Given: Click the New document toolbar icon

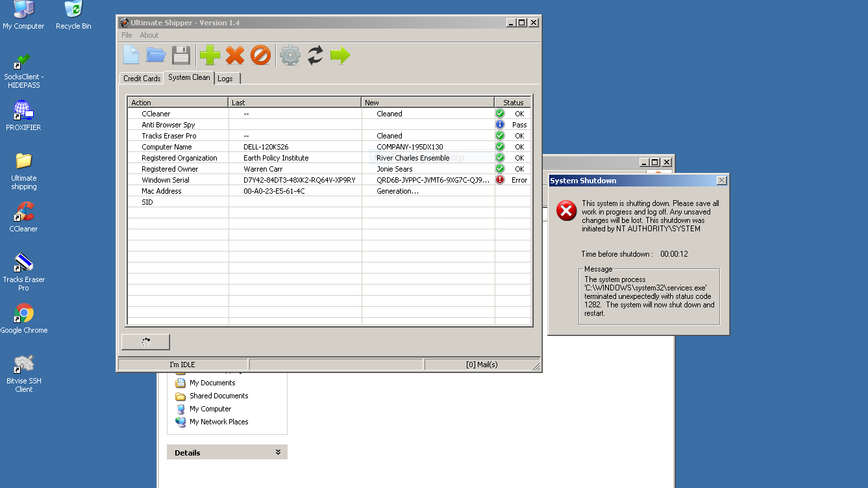Looking at the screenshot, I should pos(131,55).
